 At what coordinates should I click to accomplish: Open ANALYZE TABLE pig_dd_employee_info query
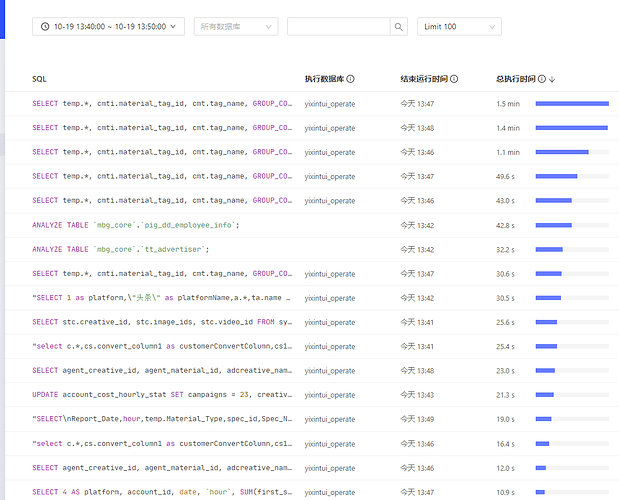[135, 225]
